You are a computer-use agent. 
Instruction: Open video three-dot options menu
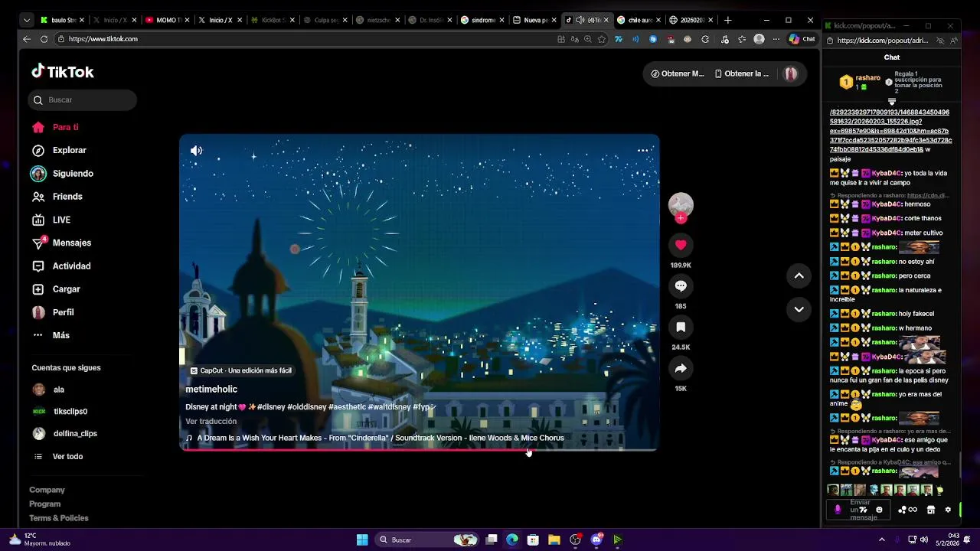643,150
